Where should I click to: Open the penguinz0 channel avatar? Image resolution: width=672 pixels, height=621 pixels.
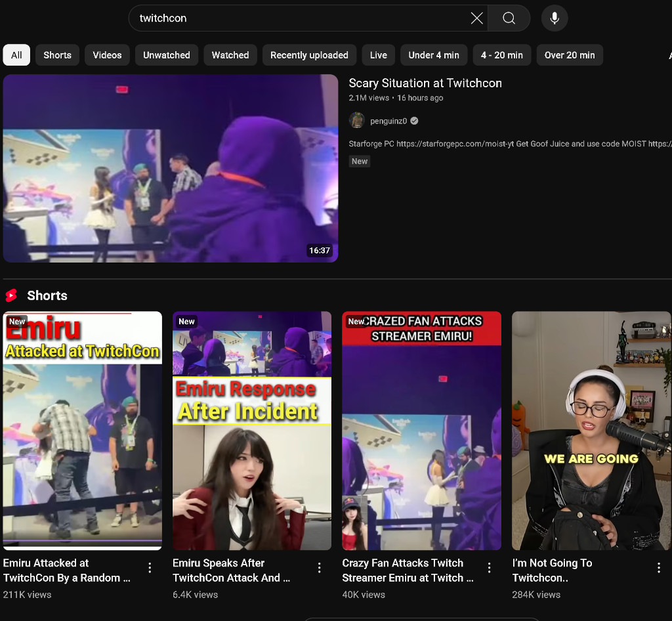[x=357, y=121]
